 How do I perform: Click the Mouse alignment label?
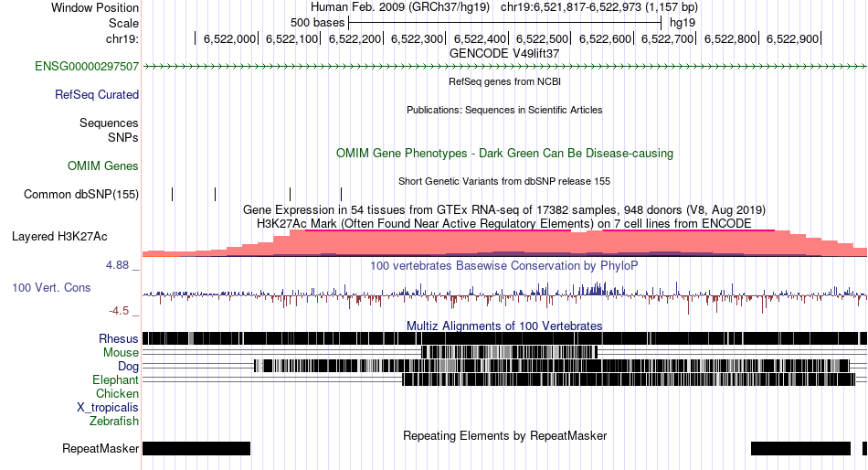click(121, 353)
